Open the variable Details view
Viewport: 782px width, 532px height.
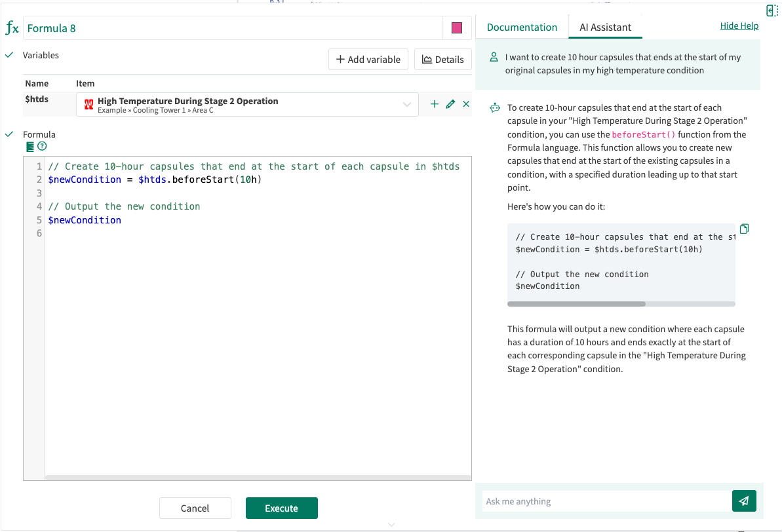pos(442,60)
